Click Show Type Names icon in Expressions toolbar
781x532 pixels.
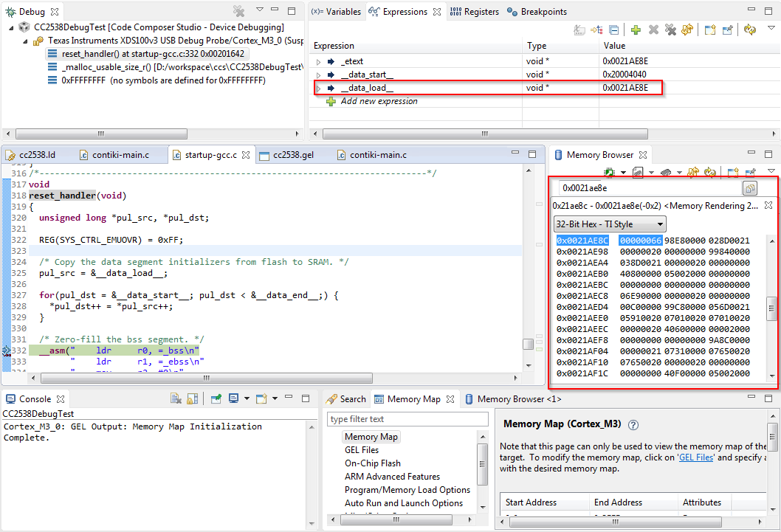[579, 30]
